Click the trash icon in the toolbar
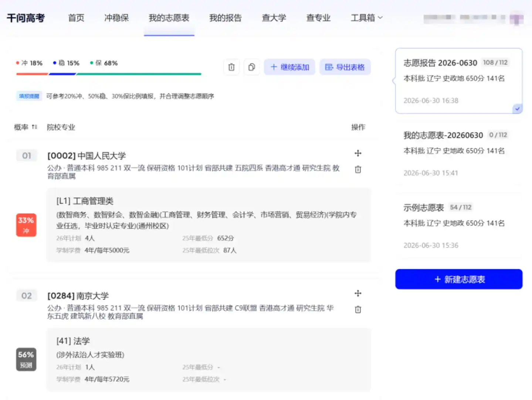Screen dimensions: 532x400 pyautogui.click(x=231, y=67)
